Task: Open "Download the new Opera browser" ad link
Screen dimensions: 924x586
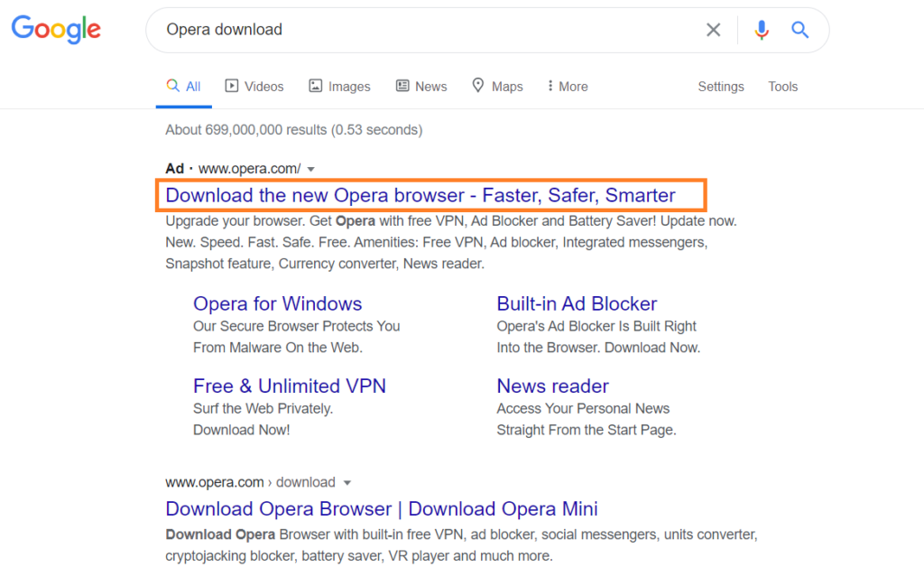Action: pos(420,195)
